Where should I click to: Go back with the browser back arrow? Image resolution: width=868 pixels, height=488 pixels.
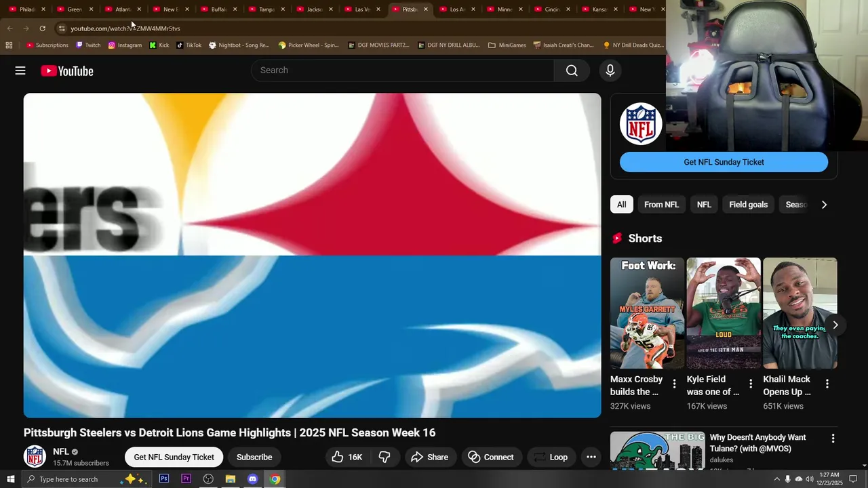[9, 28]
